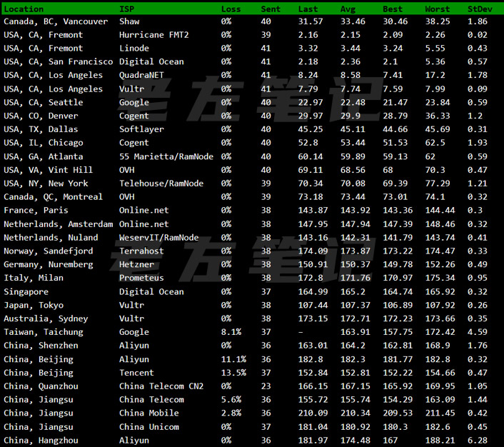The width and height of the screenshot is (504, 447).
Task: Click the Tencent ISP entry
Action: [136, 373]
